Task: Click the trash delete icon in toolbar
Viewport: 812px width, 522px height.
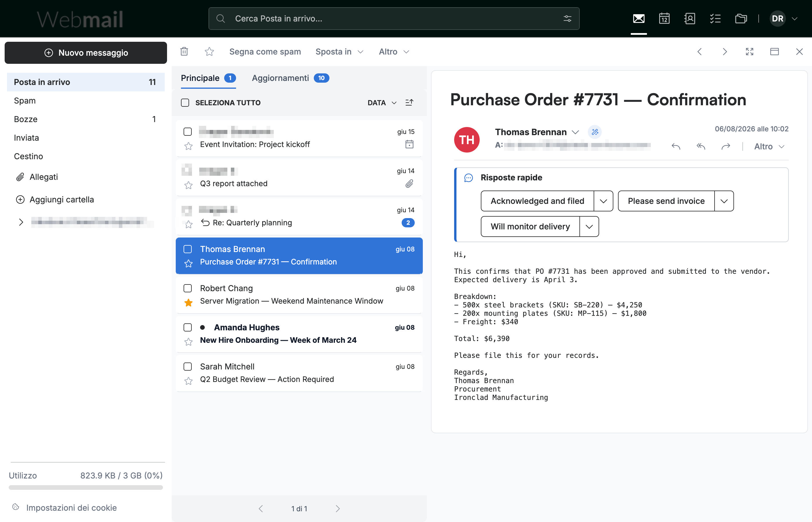Action: coord(184,52)
